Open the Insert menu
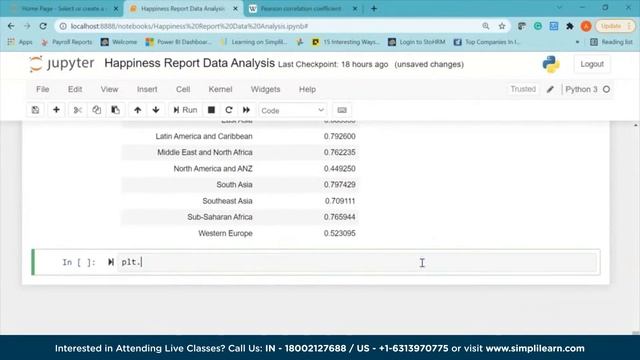Viewport: 640px width, 360px height. click(x=147, y=89)
